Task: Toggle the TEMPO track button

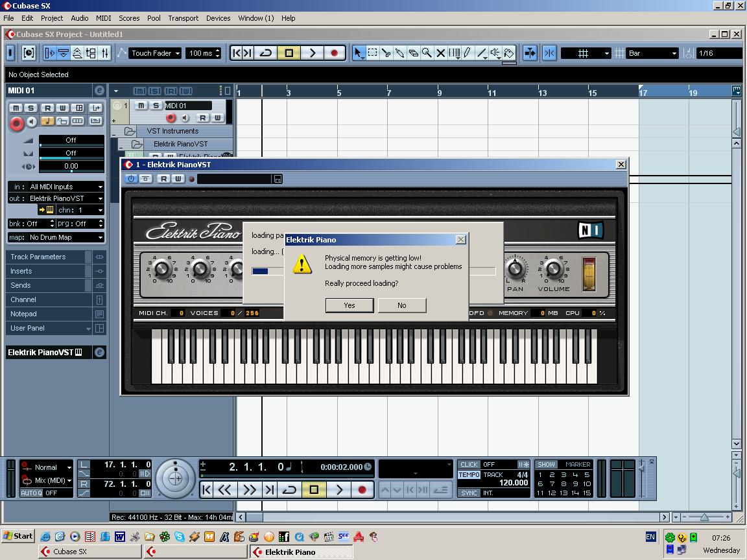Action: (469, 474)
